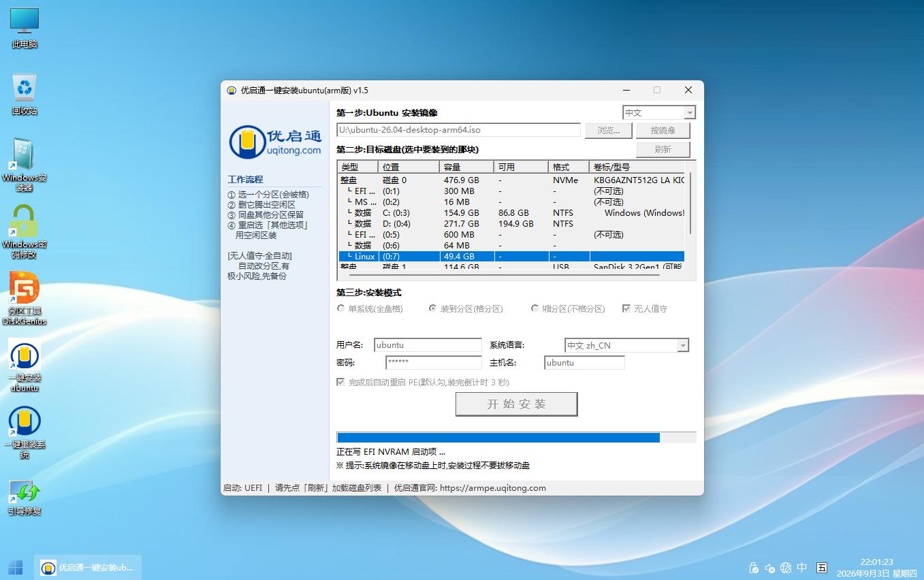Click the network globe tray icon
924x580 pixels.
786,568
